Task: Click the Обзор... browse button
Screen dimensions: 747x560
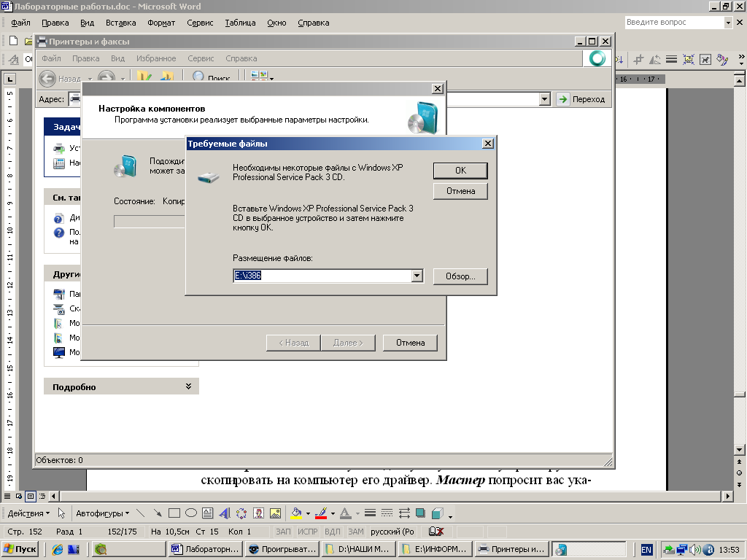Action: point(460,276)
